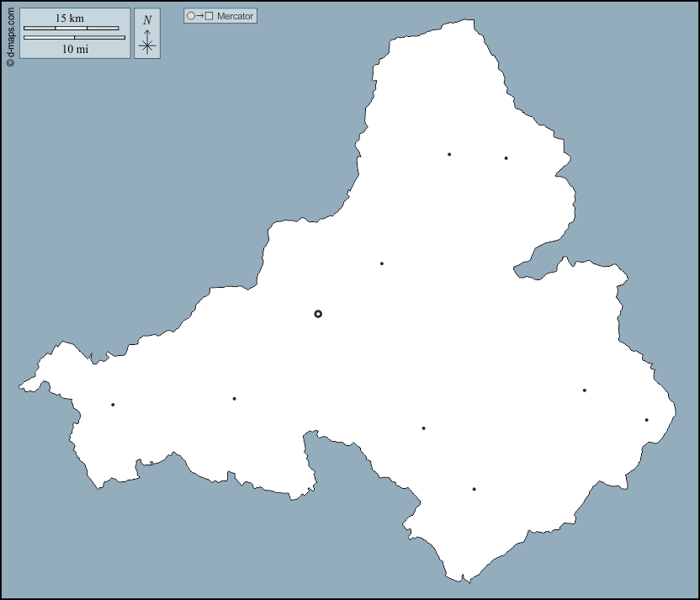
Task: Click the north arrow compass icon
Action: coord(147,42)
